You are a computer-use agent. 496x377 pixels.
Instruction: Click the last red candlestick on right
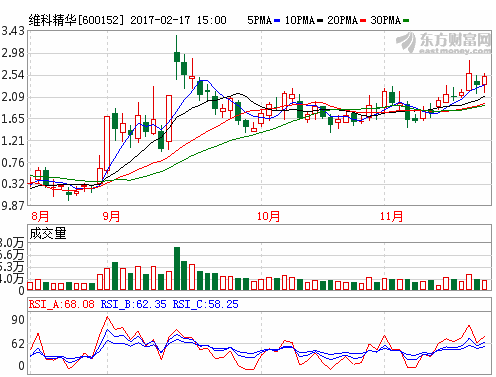(x=484, y=80)
